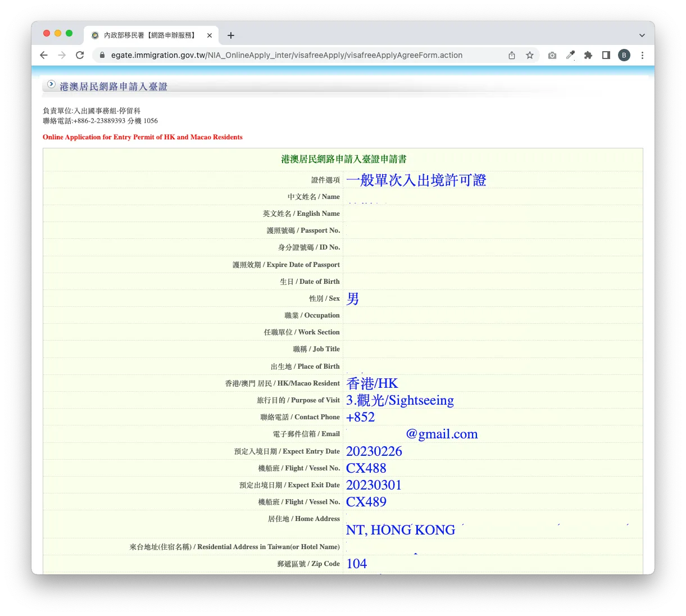Viewport: 686px width, 616px height.
Task: Toggle the browser side panel icon
Action: click(x=606, y=55)
